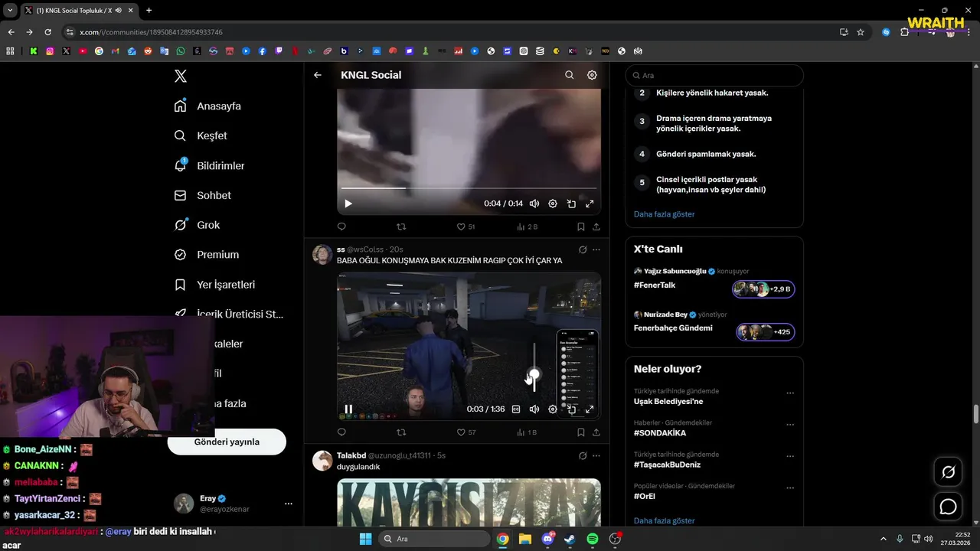The image size is (980, 551).
Task: Mute the 1:36 video
Action: [534, 409]
